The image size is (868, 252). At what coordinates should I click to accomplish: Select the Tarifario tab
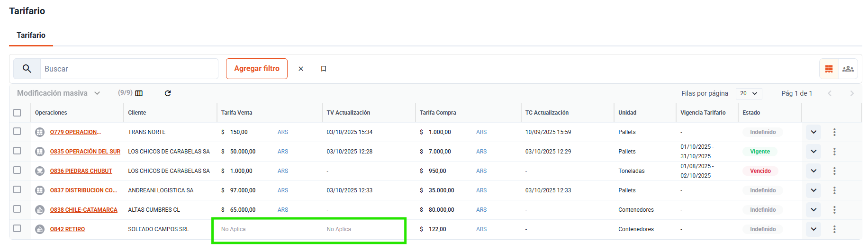31,36
